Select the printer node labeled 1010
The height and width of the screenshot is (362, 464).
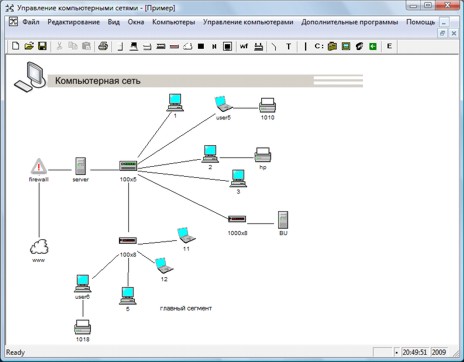(x=268, y=105)
